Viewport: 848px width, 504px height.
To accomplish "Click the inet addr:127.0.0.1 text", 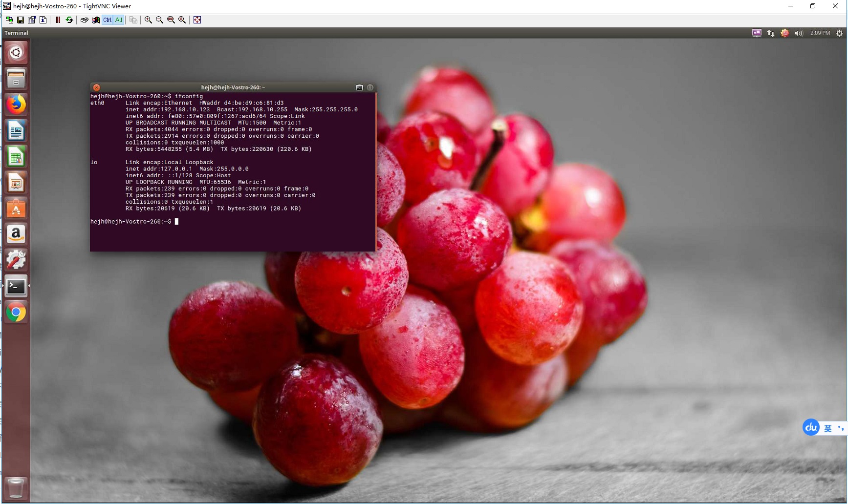I will point(159,169).
